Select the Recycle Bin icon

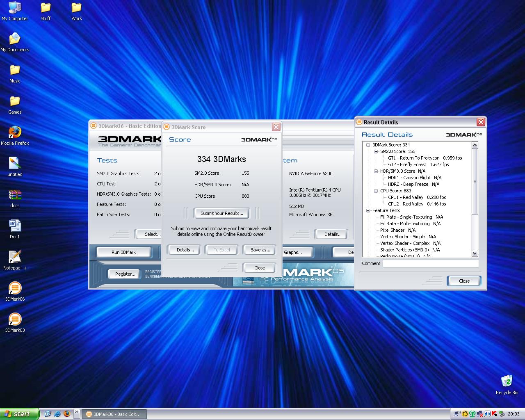tap(507, 386)
